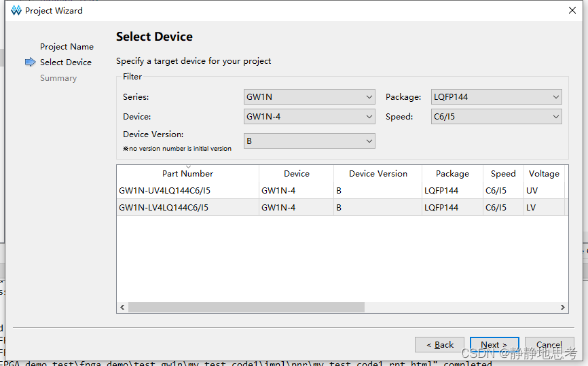Open the Speed dropdown showing C6/I5
This screenshot has width=588, height=366.
pos(496,117)
